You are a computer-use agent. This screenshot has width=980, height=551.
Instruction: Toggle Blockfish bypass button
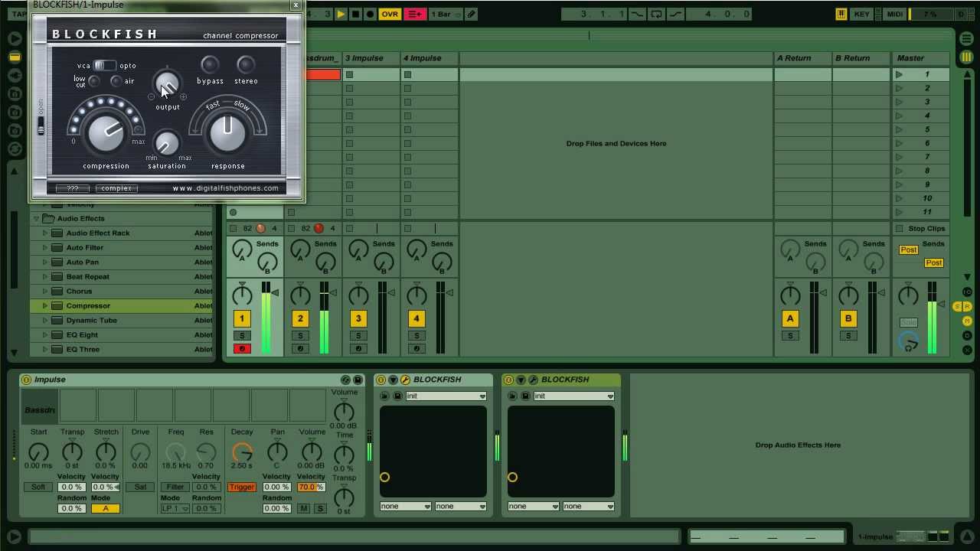click(210, 65)
